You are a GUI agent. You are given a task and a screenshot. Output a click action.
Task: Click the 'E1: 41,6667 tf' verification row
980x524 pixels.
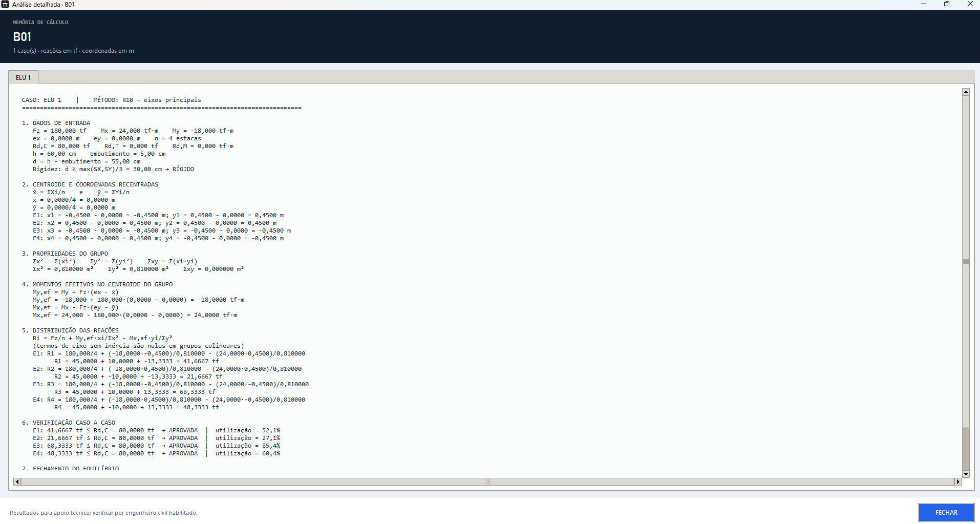(157, 430)
